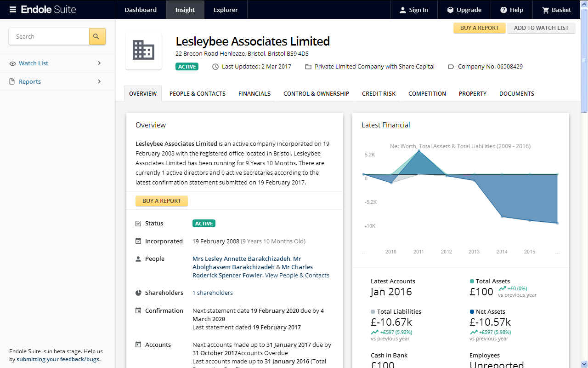The height and width of the screenshot is (368, 588).
Task: Click the Confirmation calendar icon
Action: click(x=138, y=310)
